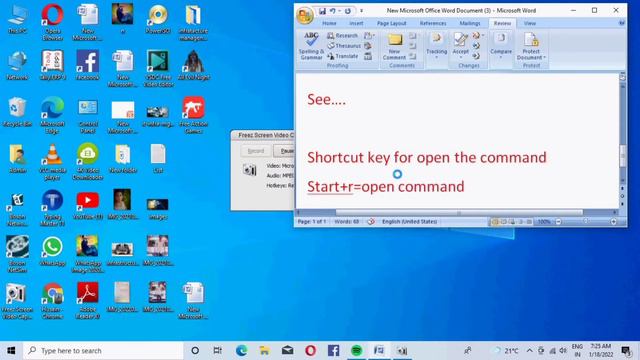Screen dimensions: 640x360
Task: Open Task View on the taskbar
Action: (x=218, y=350)
